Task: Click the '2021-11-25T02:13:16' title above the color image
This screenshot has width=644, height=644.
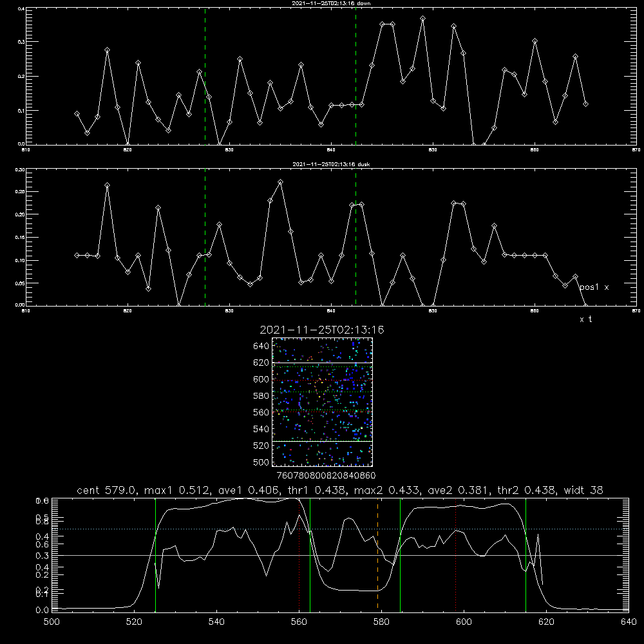Action: 322,330
